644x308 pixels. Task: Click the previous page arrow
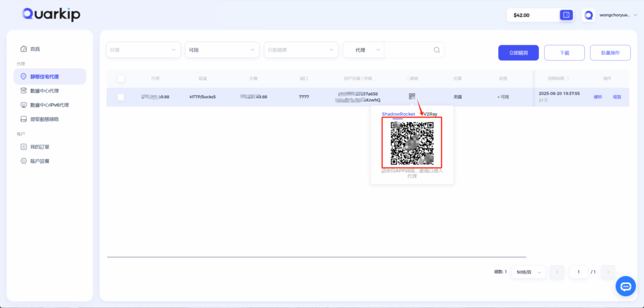pyautogui.click(x=557, y=272)
